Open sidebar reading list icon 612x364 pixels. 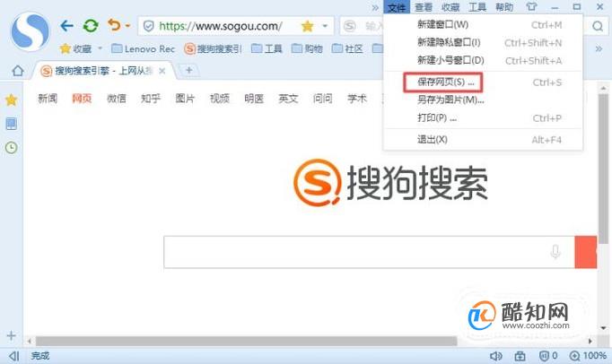click(12, 124)
